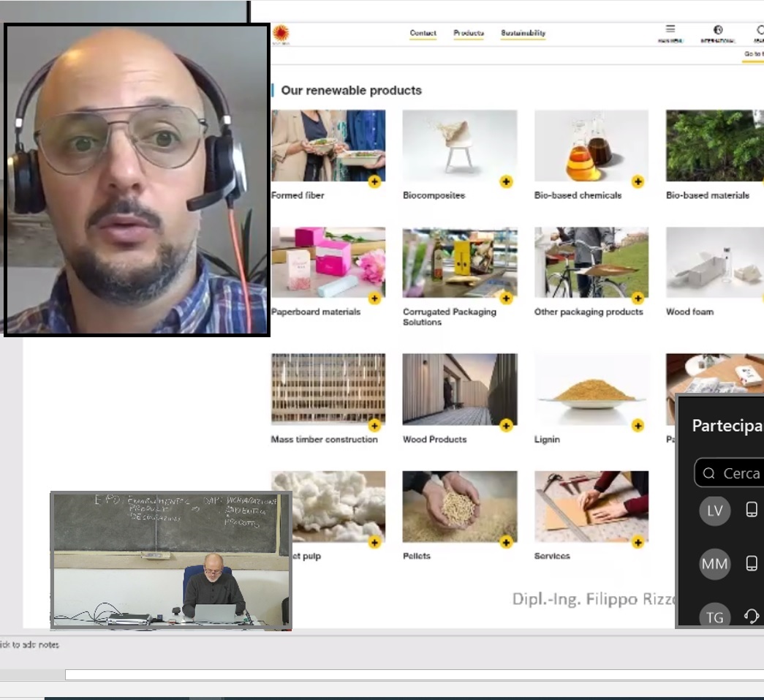Open the Sustainability menu item
The height and width of the screenshot is (700, 764).
click(x=523, y=33)
